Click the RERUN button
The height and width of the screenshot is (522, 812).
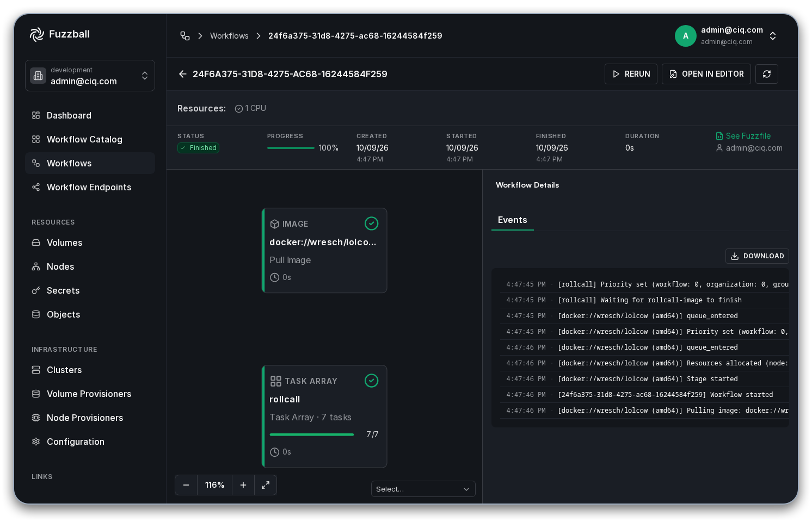631,74
